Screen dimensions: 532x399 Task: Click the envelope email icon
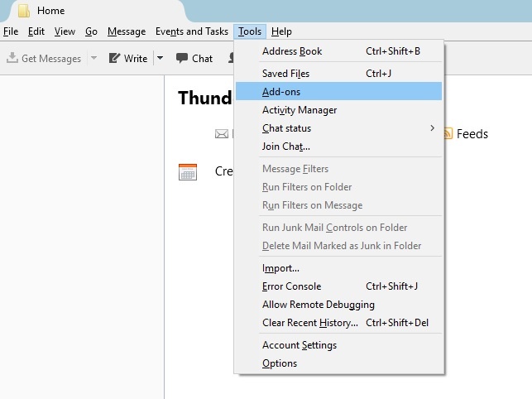click(x=221, y=133)
